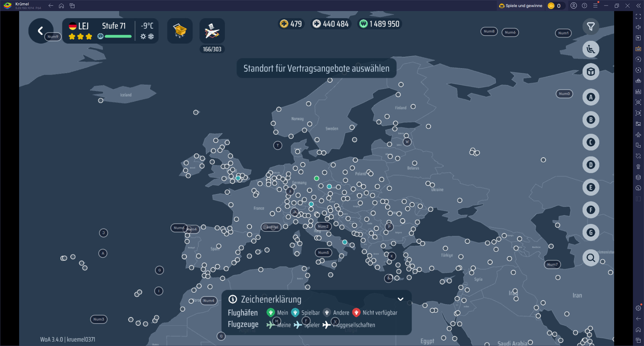Click the cargo box icon
644x346 pixels.
(591, 72)
